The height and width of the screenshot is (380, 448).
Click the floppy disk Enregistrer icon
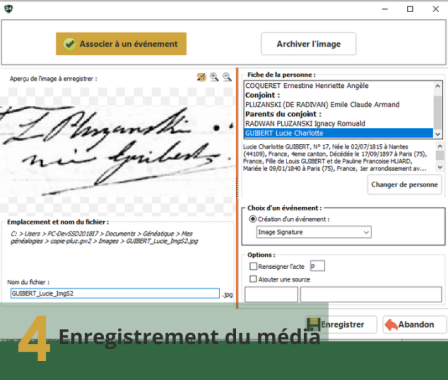313,324
